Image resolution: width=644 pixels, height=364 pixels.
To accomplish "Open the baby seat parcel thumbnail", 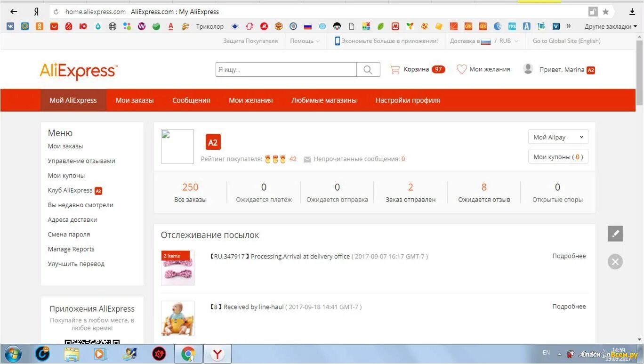I will [177, 318].
